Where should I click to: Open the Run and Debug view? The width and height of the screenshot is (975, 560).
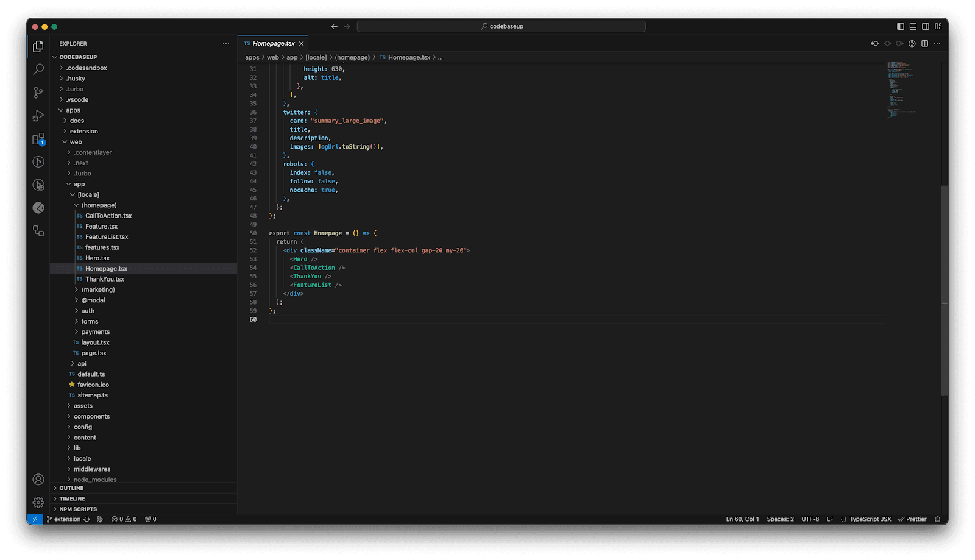[38, 116]
